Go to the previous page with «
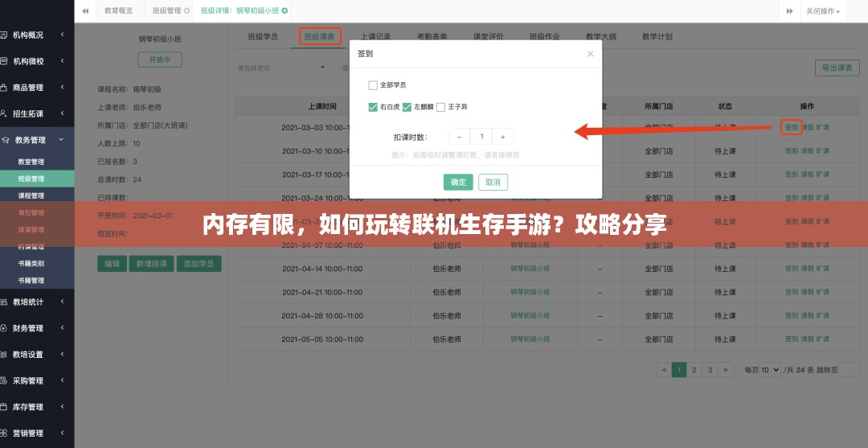Image resolution: width=868 pixels, height=448 pixels. [x=664, y=371]
